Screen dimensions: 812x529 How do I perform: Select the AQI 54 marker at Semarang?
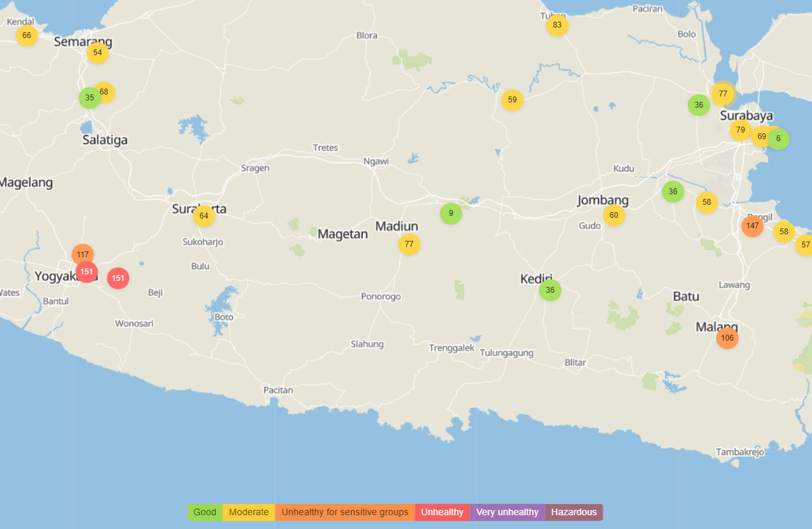point(97,53)
